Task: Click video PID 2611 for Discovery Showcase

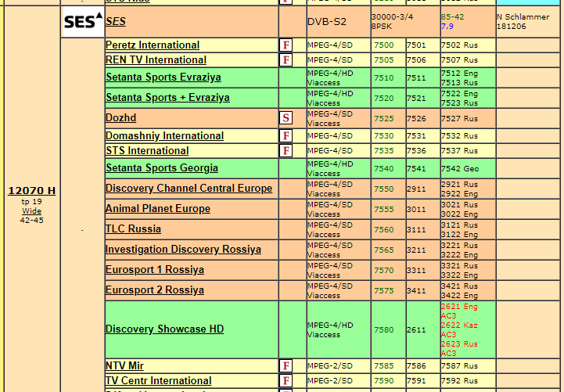Action: click(416, 329)
